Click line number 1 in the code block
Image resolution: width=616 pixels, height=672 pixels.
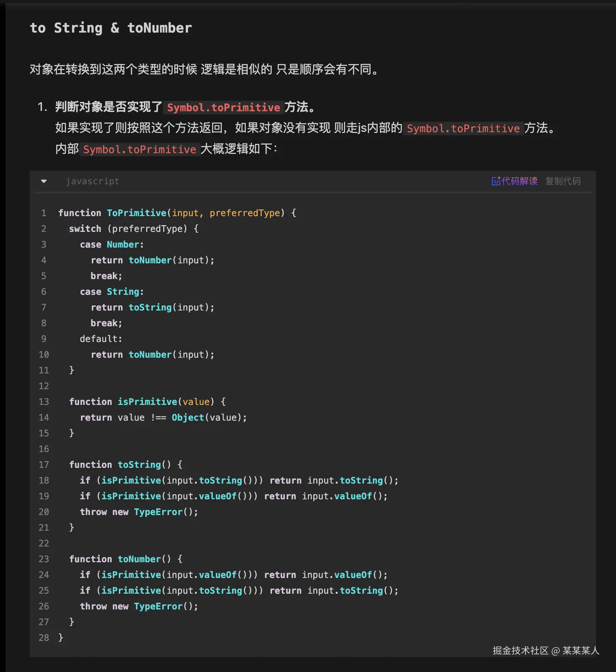click(x=44, y=213)
